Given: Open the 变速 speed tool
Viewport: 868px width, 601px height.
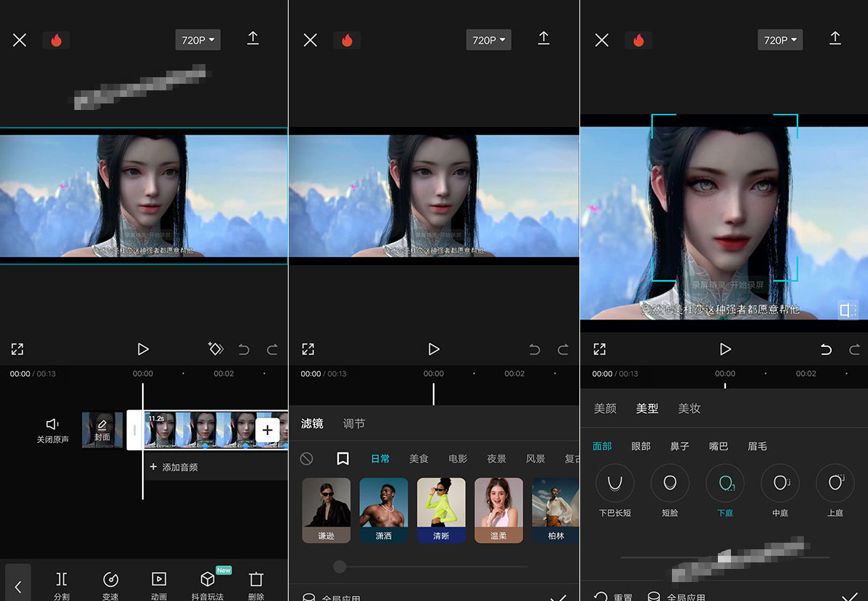Looking at the screenshot, I should 110,585.
